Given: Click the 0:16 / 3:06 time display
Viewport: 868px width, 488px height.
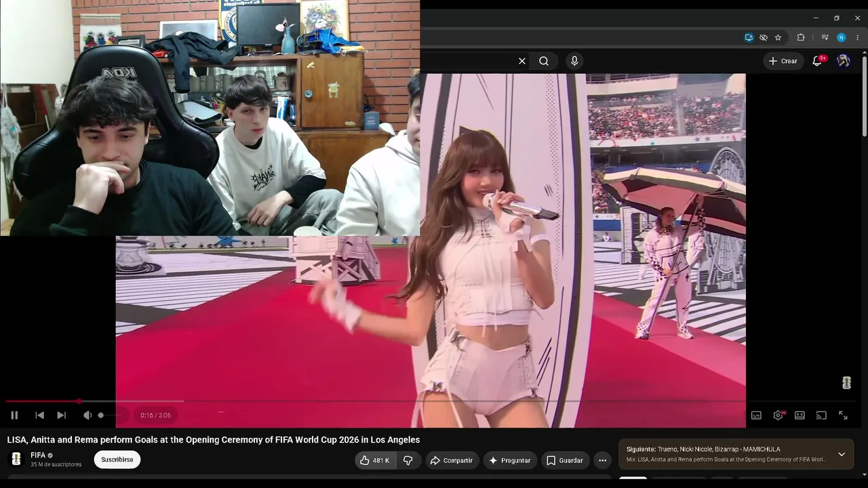Looking at the screenshot, I should (156, 415).
